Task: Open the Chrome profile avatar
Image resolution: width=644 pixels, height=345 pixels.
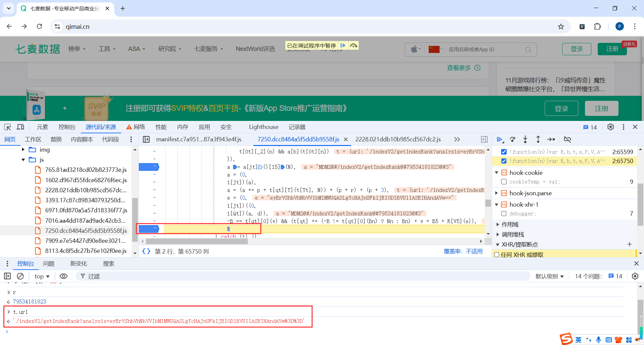Action: tap(620, 26)
